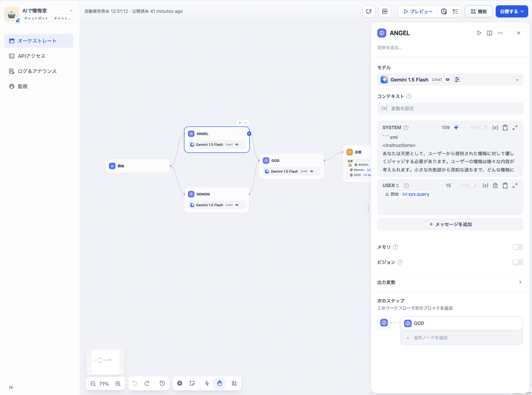Zoom out the canvas
This screenshot has width=532, height=395.
coord(93,384)
